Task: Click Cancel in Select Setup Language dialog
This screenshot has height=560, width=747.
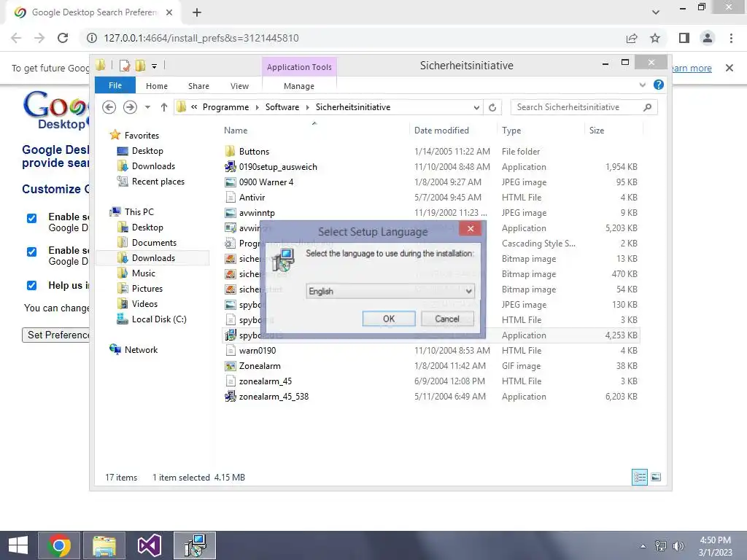Action: pos(447,319)
